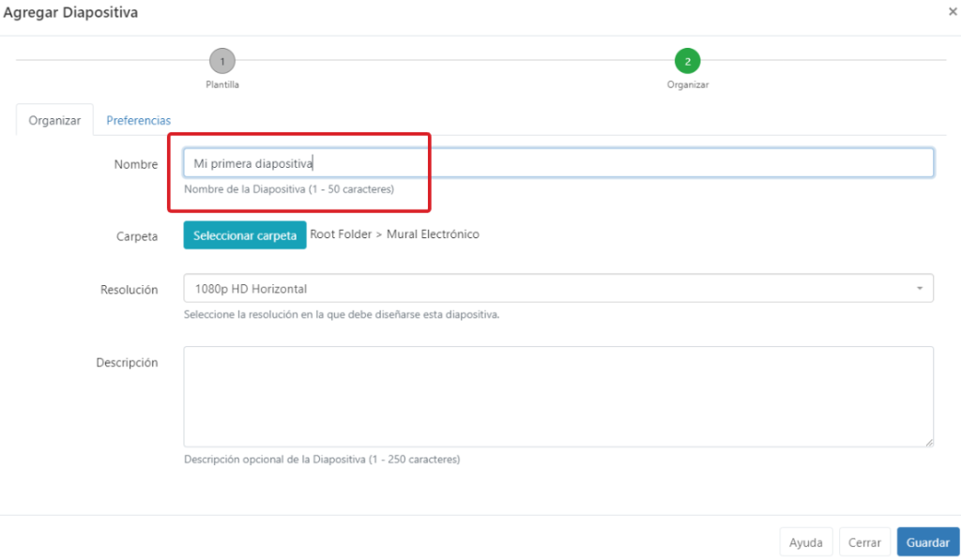Open the Resolución dropdown
This screenshot has width=961, height=560.
pyautogui.click(x=558, y=289)
